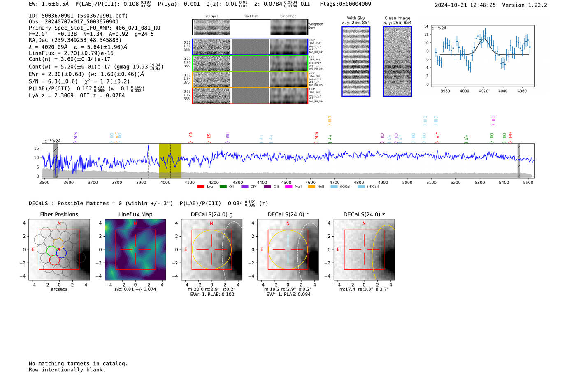
Task: Click the Cont(w) gmag 19.93 line
Action: (96, 66)
